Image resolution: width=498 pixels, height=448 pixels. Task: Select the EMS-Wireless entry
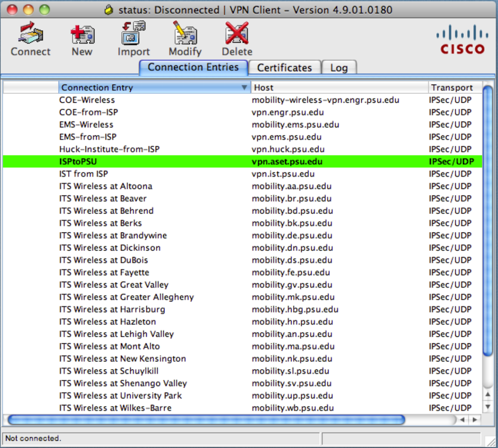(242, 124)
